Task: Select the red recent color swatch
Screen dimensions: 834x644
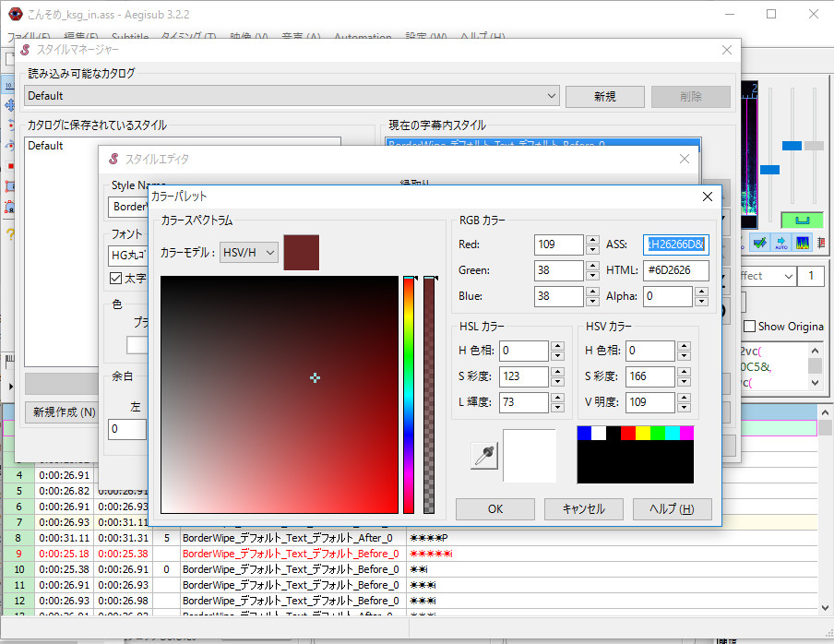Action: [x=628, y=433]
